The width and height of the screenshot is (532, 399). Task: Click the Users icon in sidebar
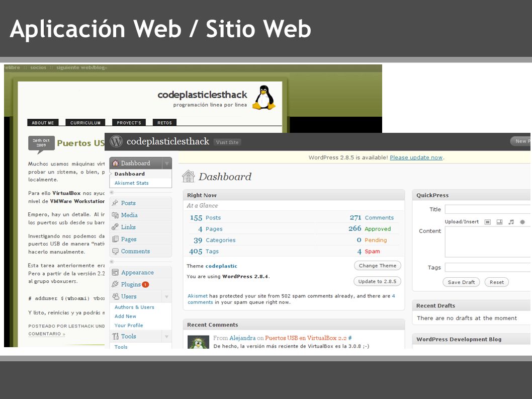pos(115,296)
